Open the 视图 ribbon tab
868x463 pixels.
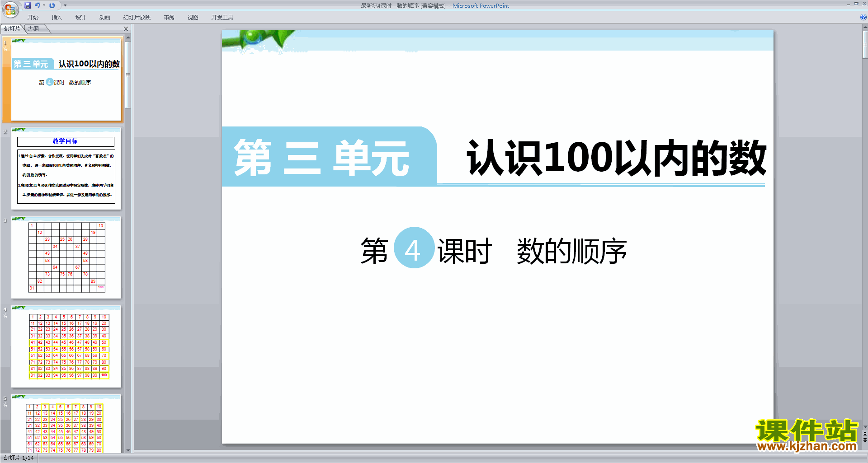193,18
